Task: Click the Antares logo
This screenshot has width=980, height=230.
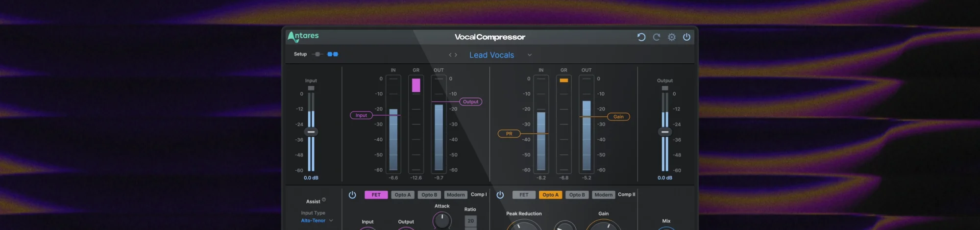Action: point(303,36)
